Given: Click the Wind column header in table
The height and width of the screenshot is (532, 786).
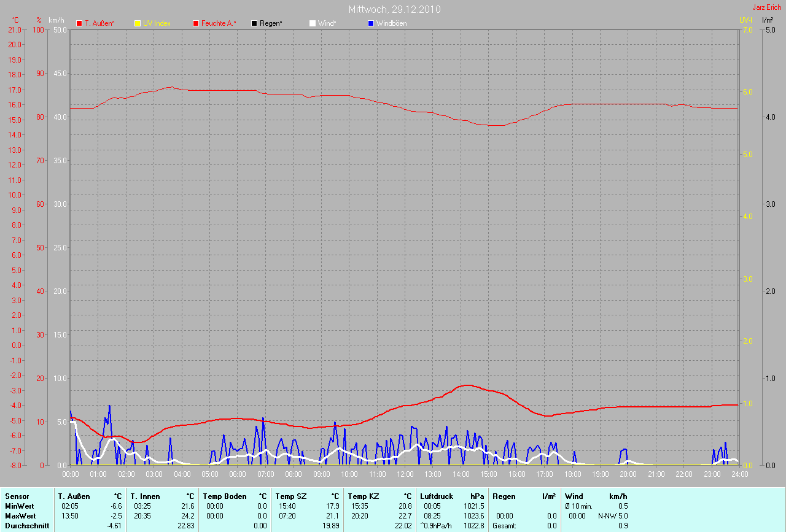Looking at the screenshot, I should click(574, 496).
